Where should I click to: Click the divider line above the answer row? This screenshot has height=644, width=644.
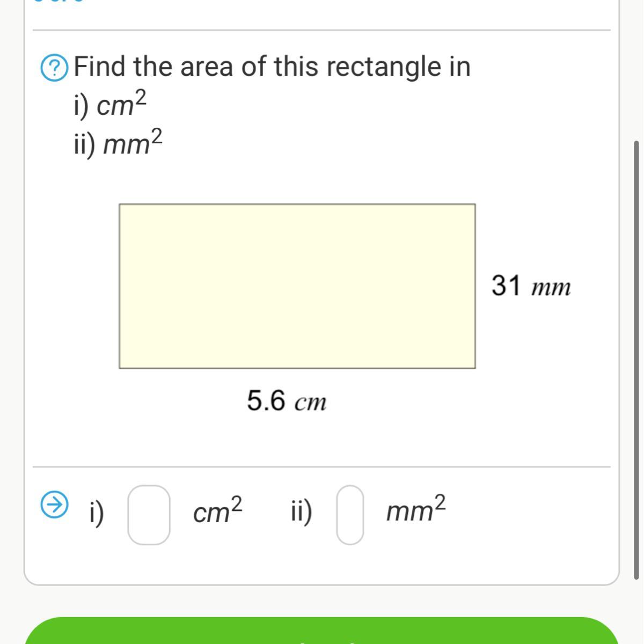click(x=322, y=467)
